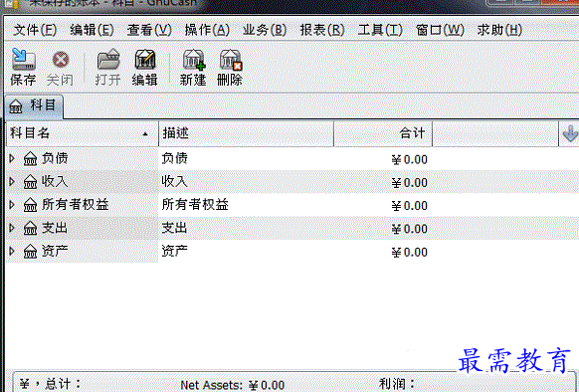This screenshot has height=392, width=579.
Task: Open the 窗口(W) menu
Action: pos(440,30)
